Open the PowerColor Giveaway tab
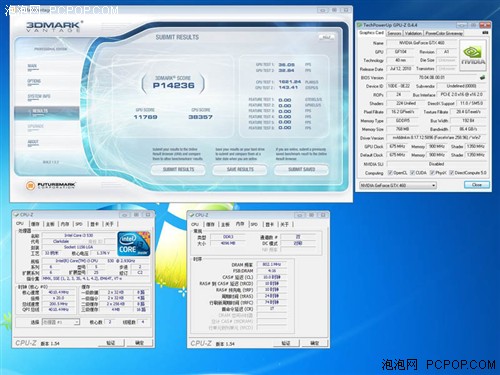This screenshot has width=500, height=375. (x=444, y=33)
